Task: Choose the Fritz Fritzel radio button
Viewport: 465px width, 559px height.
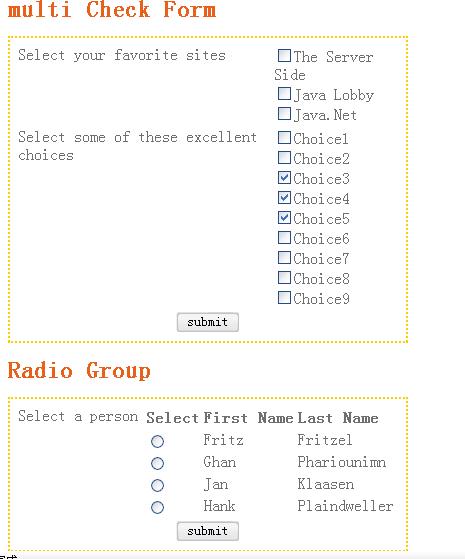Action: 157,441
